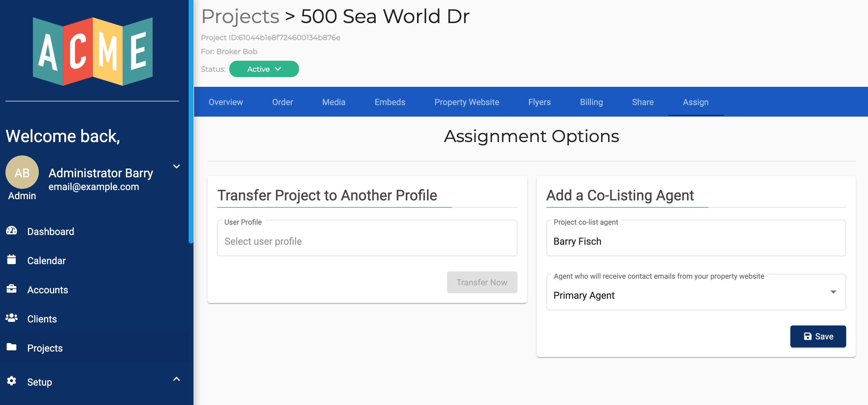
Task: Click the Accounts icon in sidebar
Action: 12,289
